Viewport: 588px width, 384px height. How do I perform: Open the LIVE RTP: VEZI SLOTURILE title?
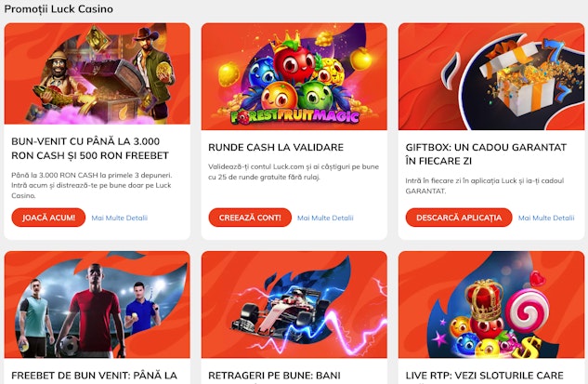(484, 376)
